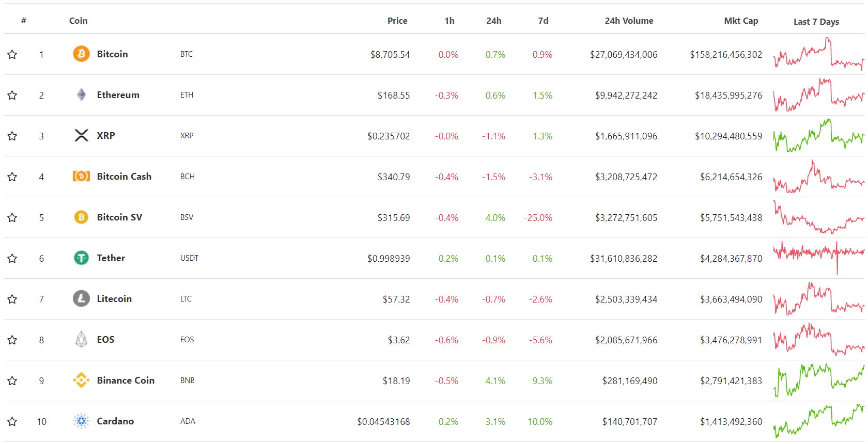Click Tether 24h volume $31,610,836,282
Image resolution: width=868 pixels, height=444 pixels.
tap(624, 258)
